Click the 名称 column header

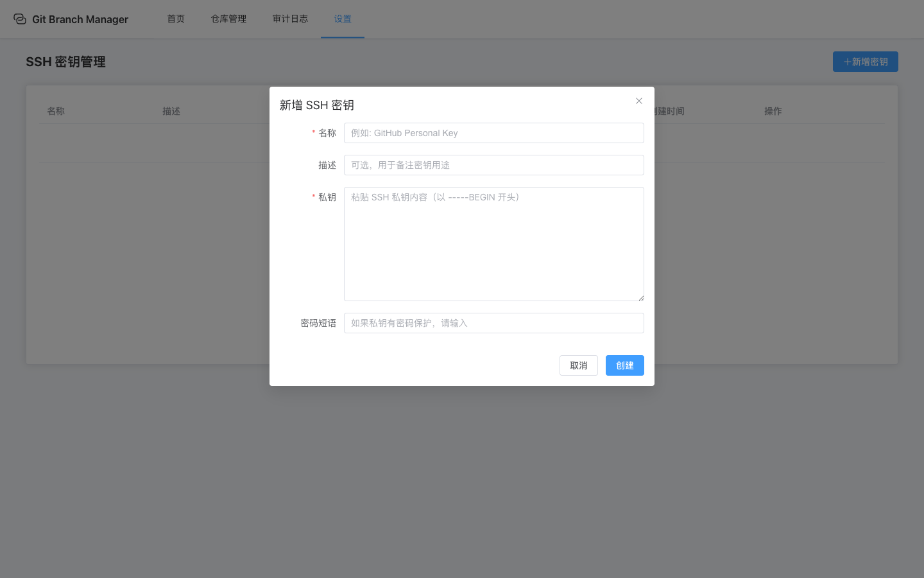56,110
